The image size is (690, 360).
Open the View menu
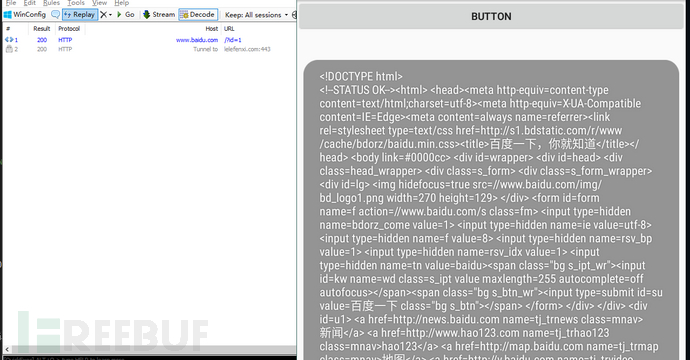coord(99,3)
